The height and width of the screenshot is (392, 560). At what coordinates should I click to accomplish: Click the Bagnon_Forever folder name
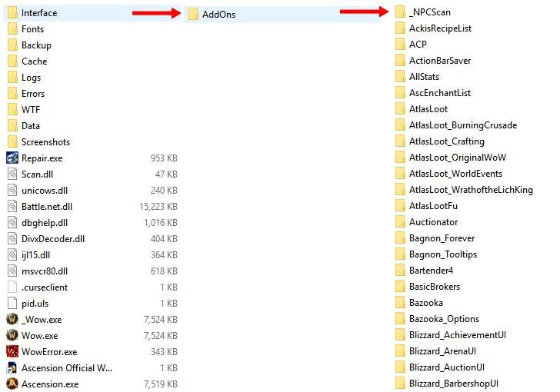coord(442,238)
